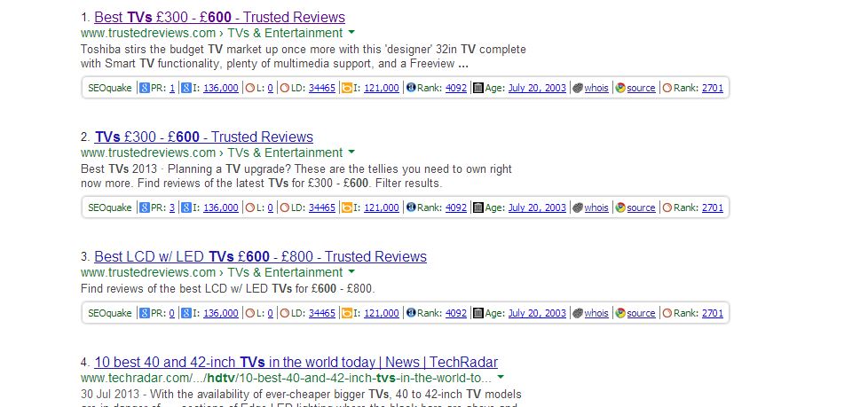Click Google index icon in second result's bar
Image resolution: width=868 pixels, height=407 pixels.
186,207
